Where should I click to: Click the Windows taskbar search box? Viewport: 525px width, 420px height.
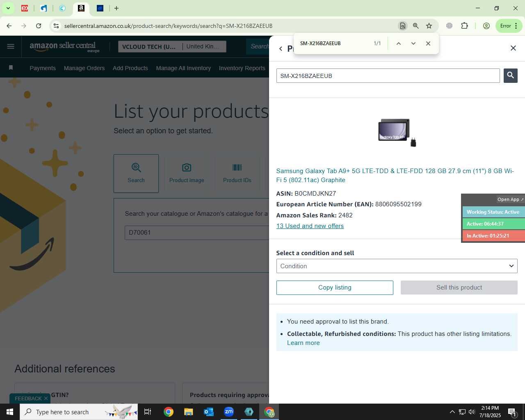(79, 412)
